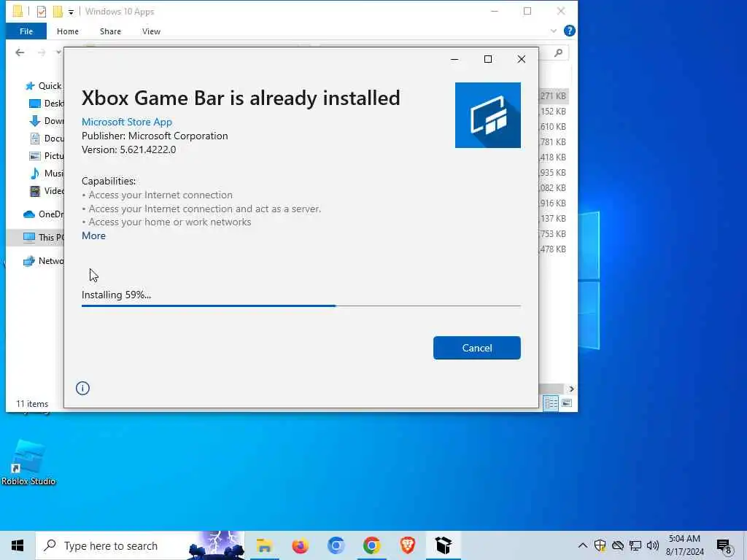
Task: Click the info circle icon in installer
Action: (x=82, y=388)
